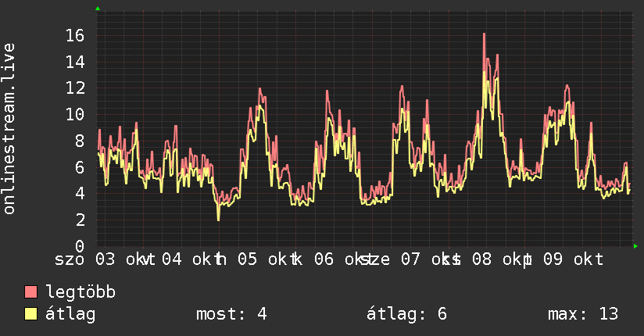Click the y-axis label 12
644x336 pixels.
tap(75, 88)
